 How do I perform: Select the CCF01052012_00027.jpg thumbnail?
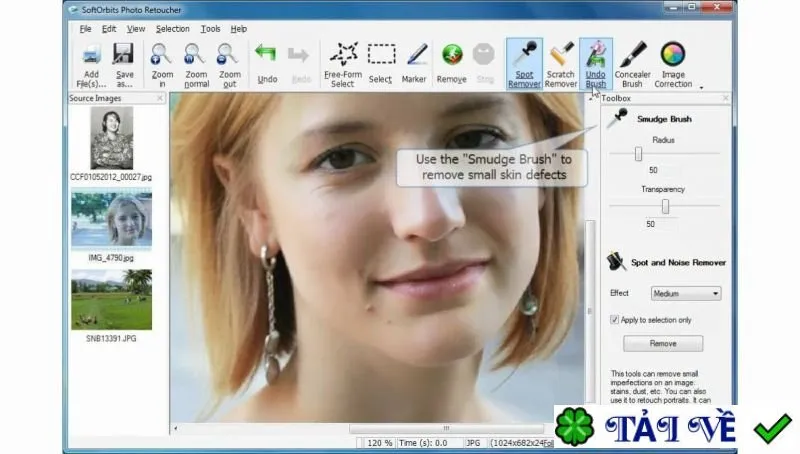[112, 138]
